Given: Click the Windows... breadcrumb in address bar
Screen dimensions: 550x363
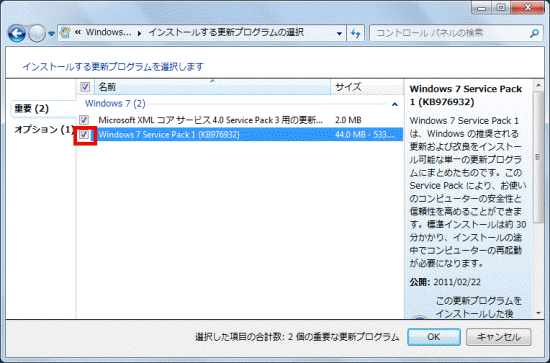Looking at the screenshot, I should (x=109, y=33).
